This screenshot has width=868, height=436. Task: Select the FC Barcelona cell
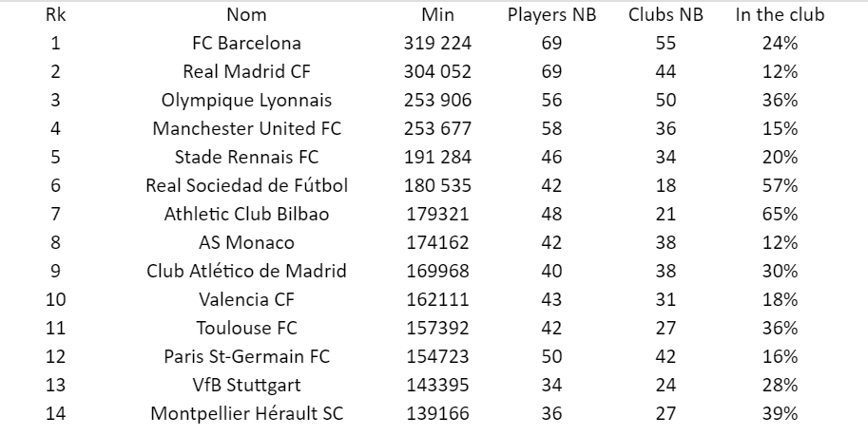click(x=246, y=44)
